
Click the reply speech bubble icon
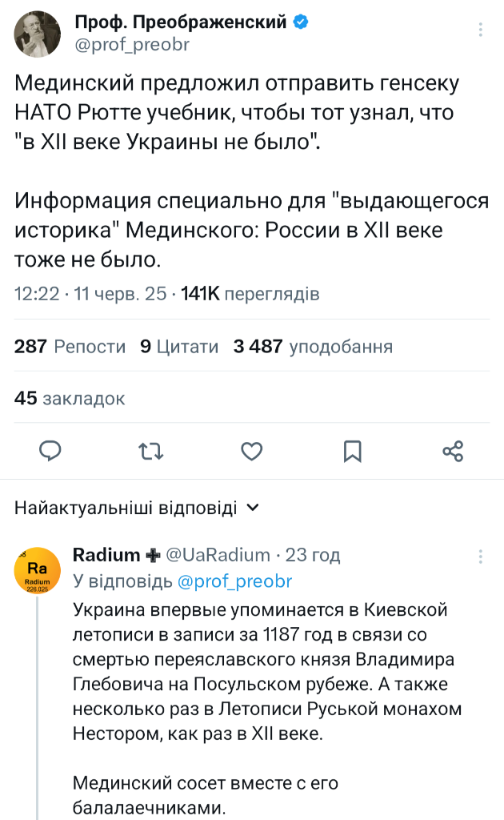pyautogui.click(x=51, y=451)
